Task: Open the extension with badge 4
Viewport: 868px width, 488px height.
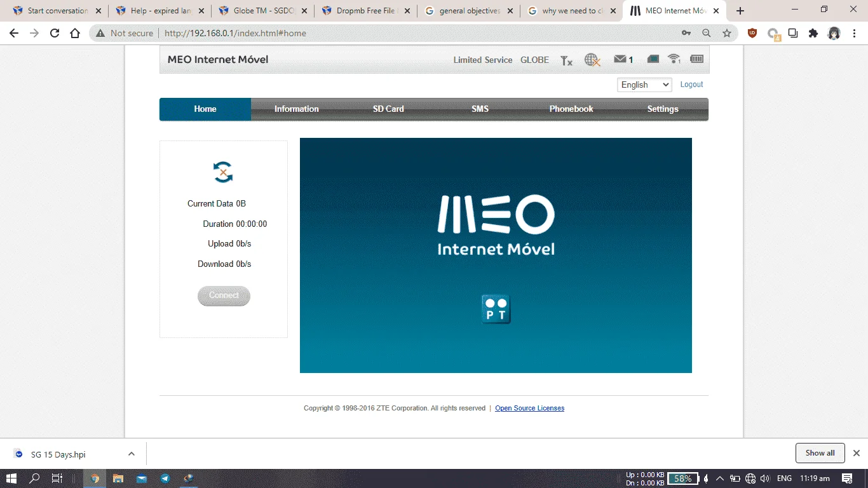Action: [x=773, y=34]
